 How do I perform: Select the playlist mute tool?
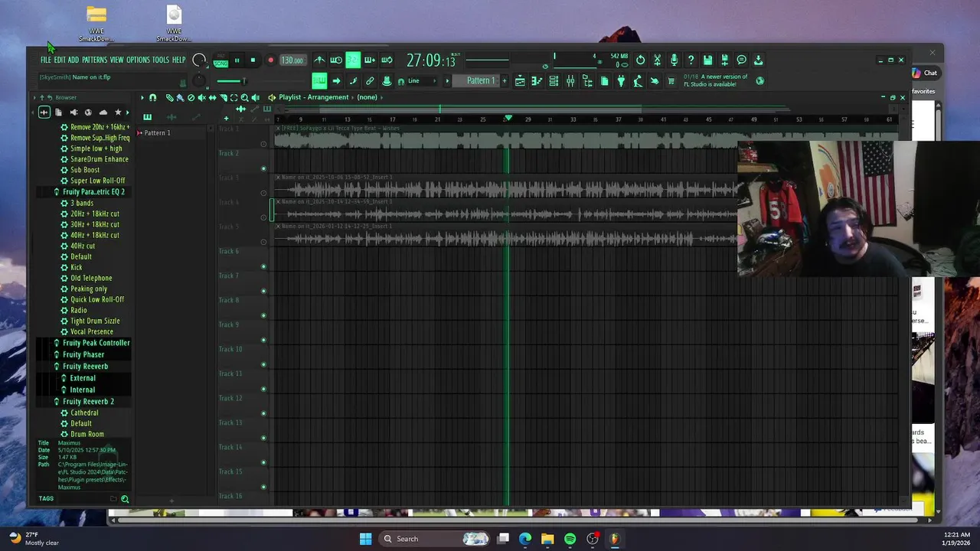point(202,97)
